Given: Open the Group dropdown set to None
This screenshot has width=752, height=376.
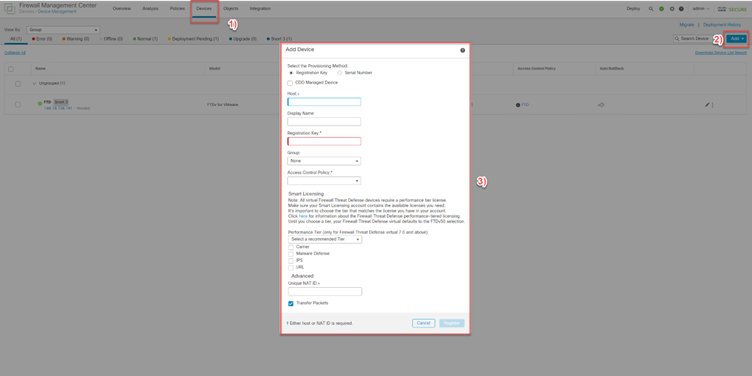Looking at the screenshot, I should pyautogui.click(x=324, y=161).
